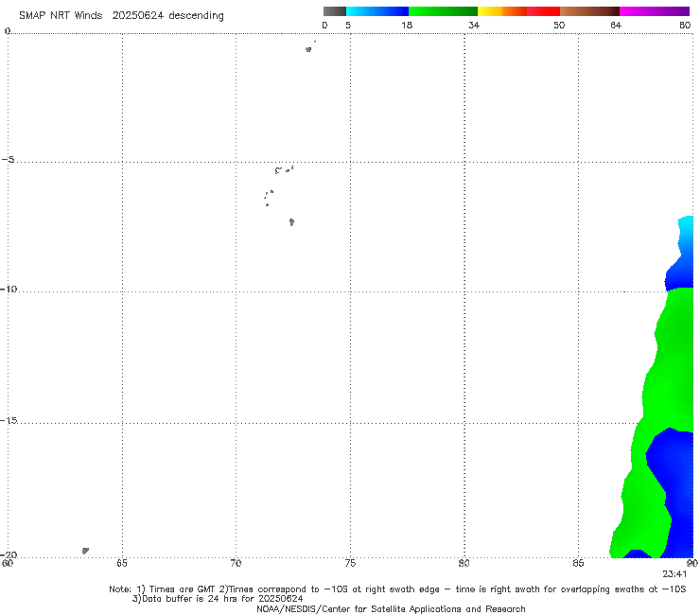Click the latitude axis label '-5'

(9, 160)
